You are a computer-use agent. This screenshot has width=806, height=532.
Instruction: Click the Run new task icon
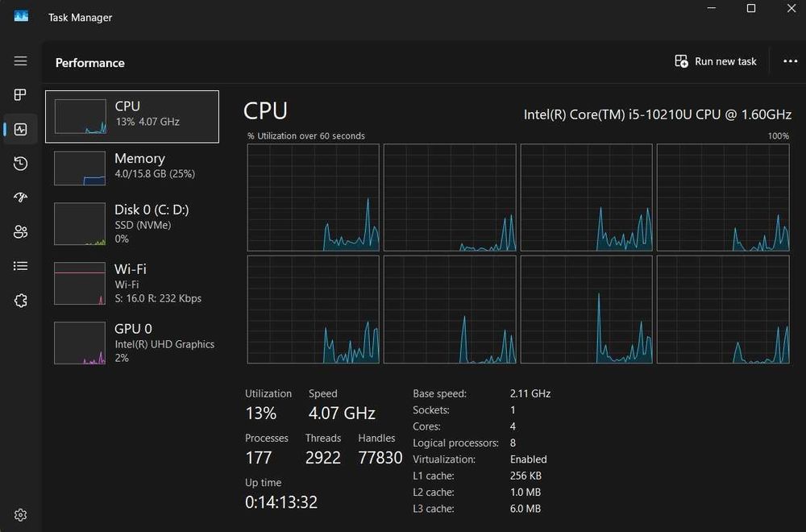pos(681,61)
